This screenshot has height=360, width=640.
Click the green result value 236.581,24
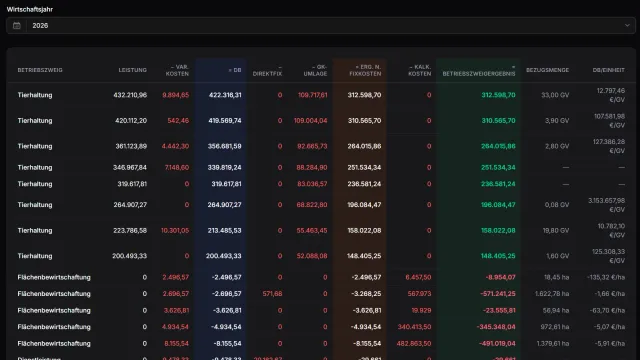[x=498, y=184]
